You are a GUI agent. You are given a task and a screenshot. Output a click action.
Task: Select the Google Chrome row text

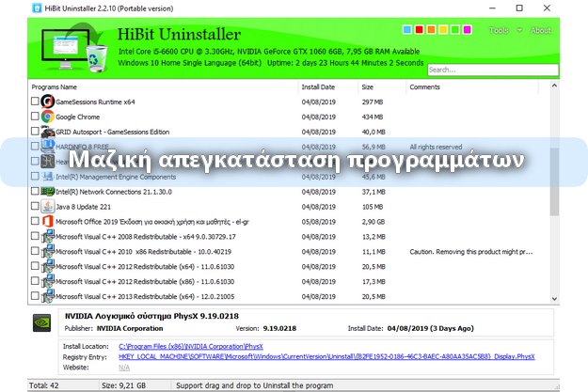coord(78,117)
